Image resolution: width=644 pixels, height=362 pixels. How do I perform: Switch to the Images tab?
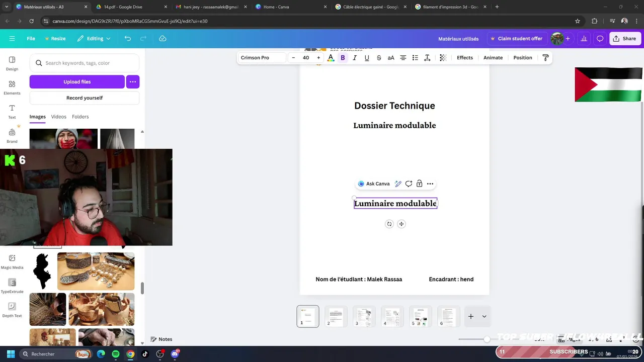point(37,117)
